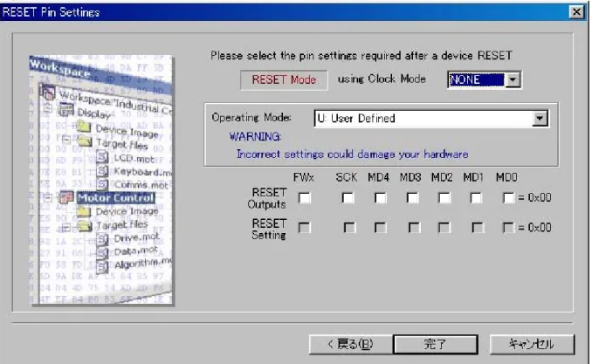Enable MD1 in the RESET Setting row
592x364 pixels.
point(478,227)
